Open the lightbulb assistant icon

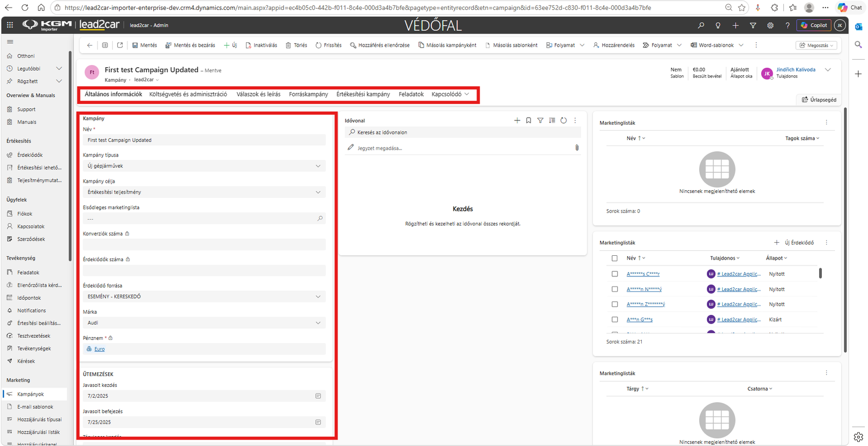718,25
